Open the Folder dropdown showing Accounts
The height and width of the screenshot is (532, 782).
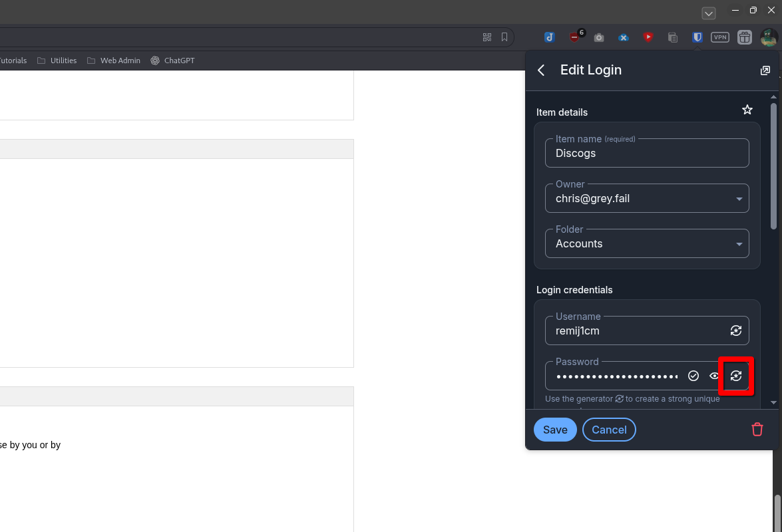(x=739, y=243)
